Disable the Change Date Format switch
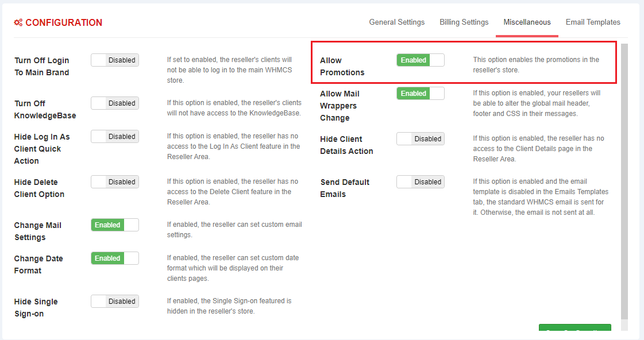Screen dimensions: 644x340 pos(115,258)
